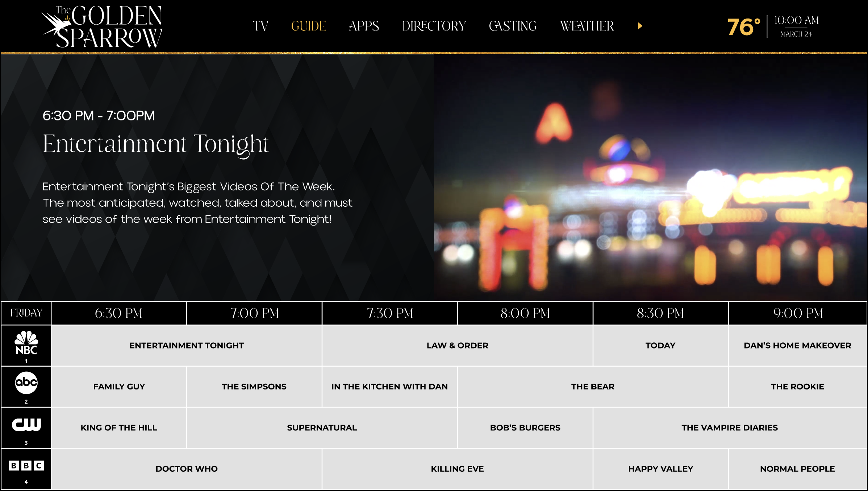Screen dimensions: 868x491
Task: Open the Apps menu
Action: pos(364,26)
